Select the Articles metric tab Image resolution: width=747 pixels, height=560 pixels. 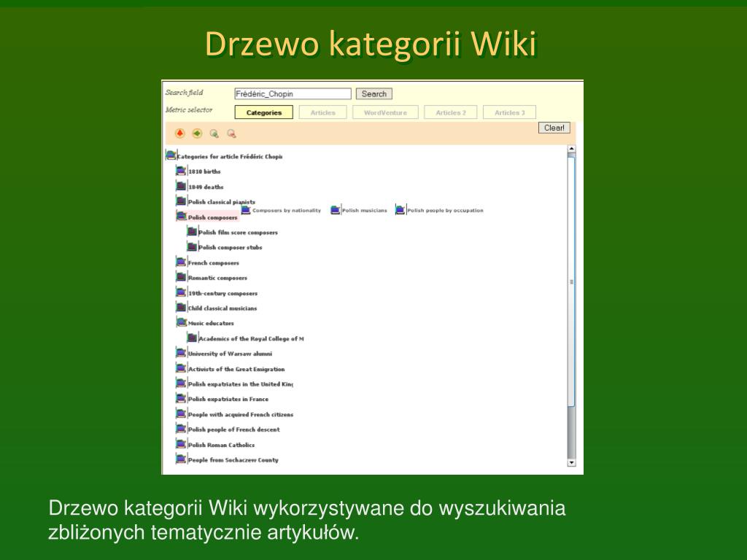322,112
